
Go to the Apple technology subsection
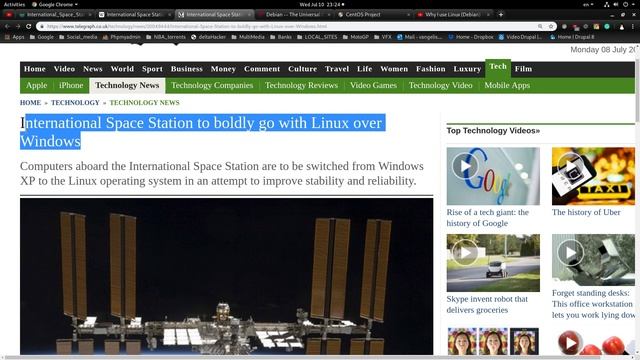[37, 85]
